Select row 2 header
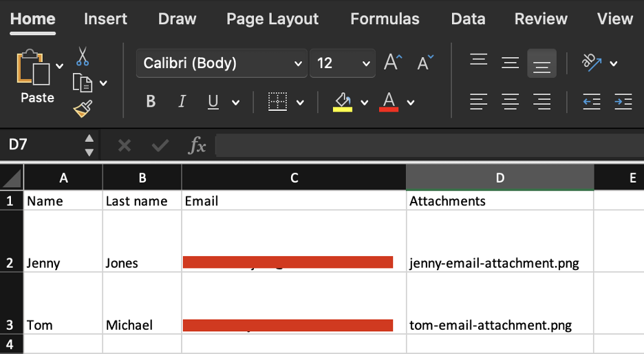Viewport: 644px width, 354px height. 12,241
